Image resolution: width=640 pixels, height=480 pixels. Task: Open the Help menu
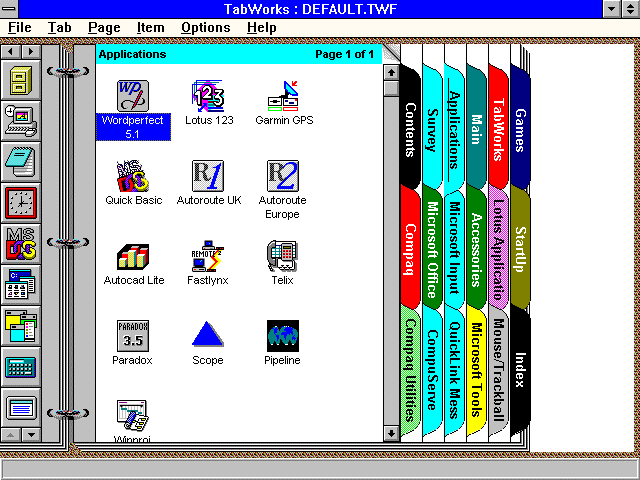tap(262, 28)
